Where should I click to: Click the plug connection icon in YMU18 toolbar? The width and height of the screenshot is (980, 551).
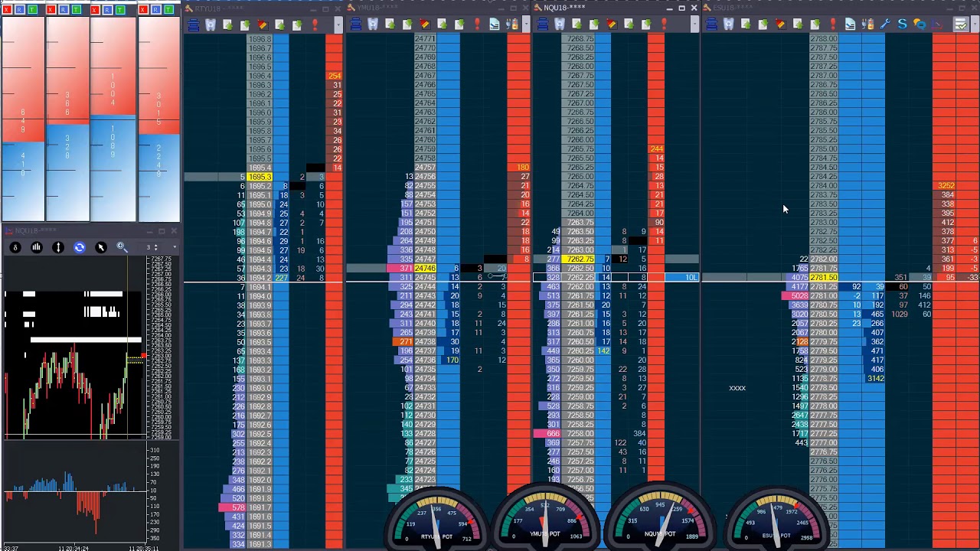(512, 25)
